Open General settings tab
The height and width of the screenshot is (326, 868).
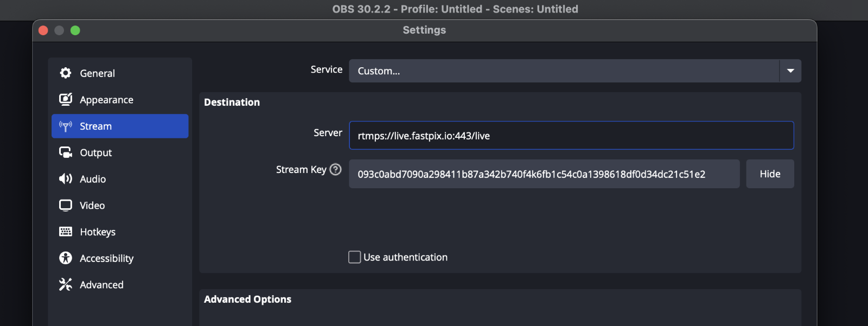pyautogui.click(x=120, y=73)
